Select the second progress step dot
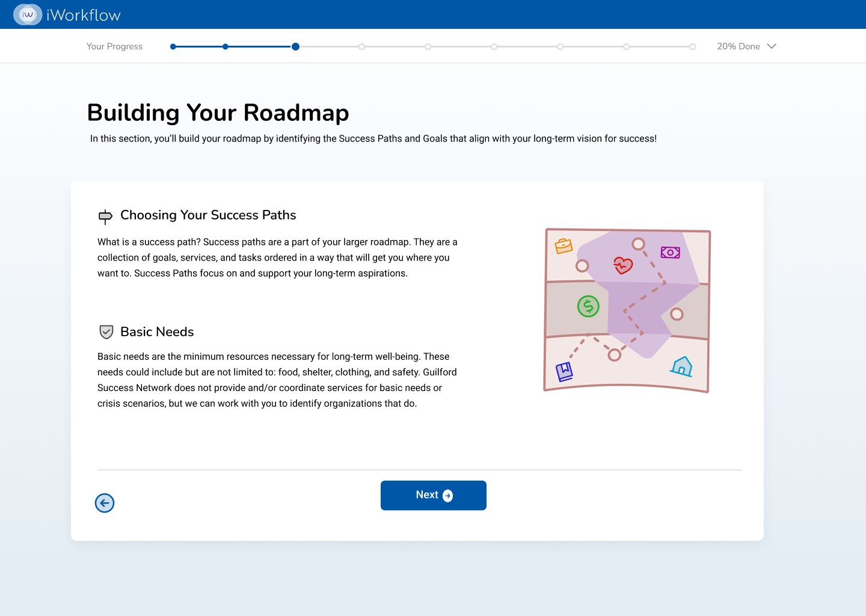The height and width of the screenshot is (616, 866). [226, 46]
